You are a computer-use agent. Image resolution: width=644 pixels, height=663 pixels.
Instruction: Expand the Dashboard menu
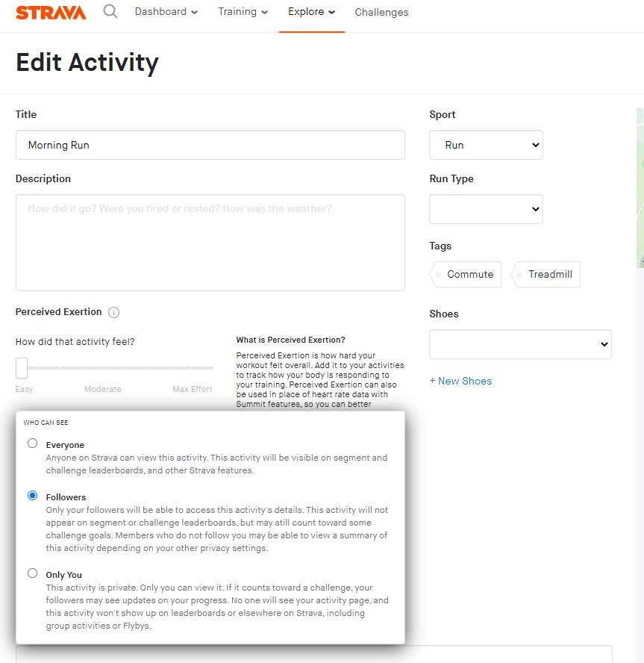tap(166, 12)
